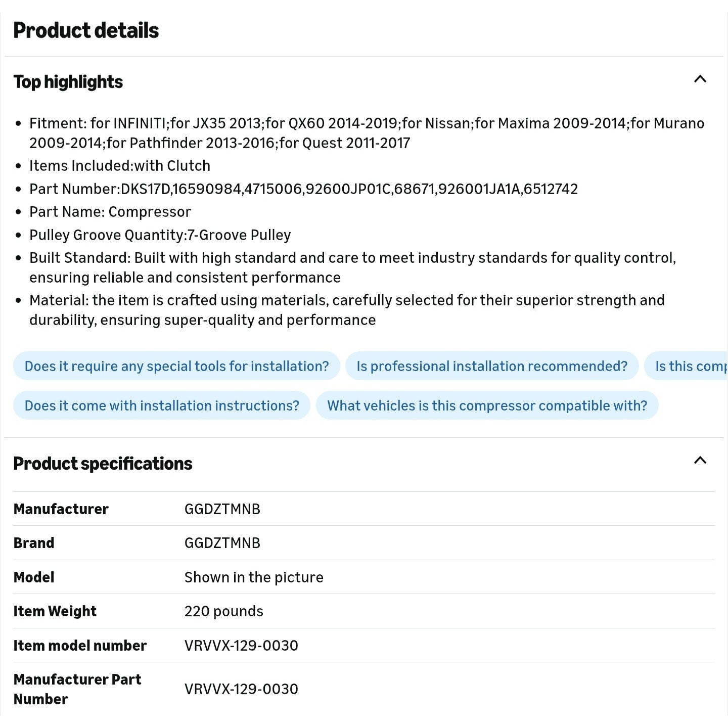Click the Item model number value

coord(241,646)
